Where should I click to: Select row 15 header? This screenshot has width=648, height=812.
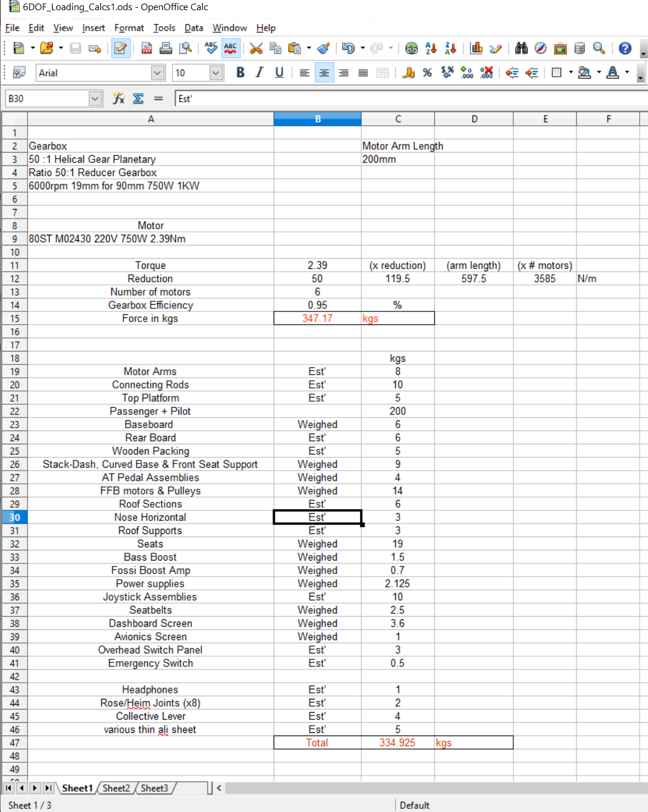pos(14,319)
